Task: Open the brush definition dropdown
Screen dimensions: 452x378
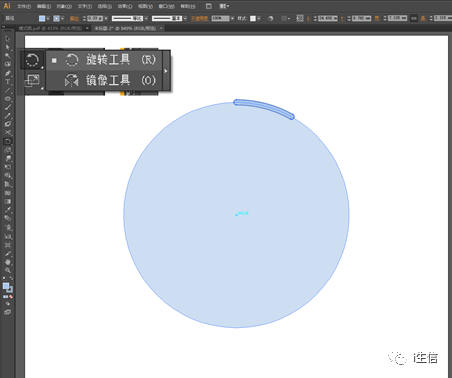Action: pyautogui.click(x=185, y=18)
